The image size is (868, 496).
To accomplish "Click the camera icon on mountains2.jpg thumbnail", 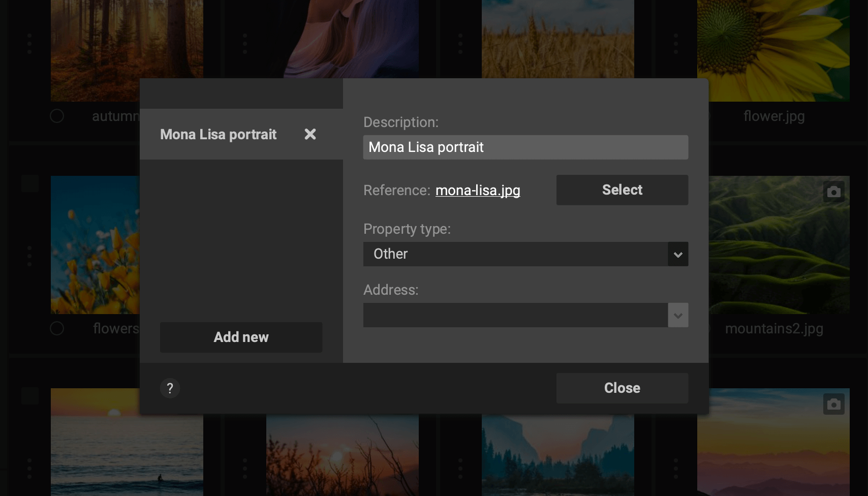I will 833,192.
